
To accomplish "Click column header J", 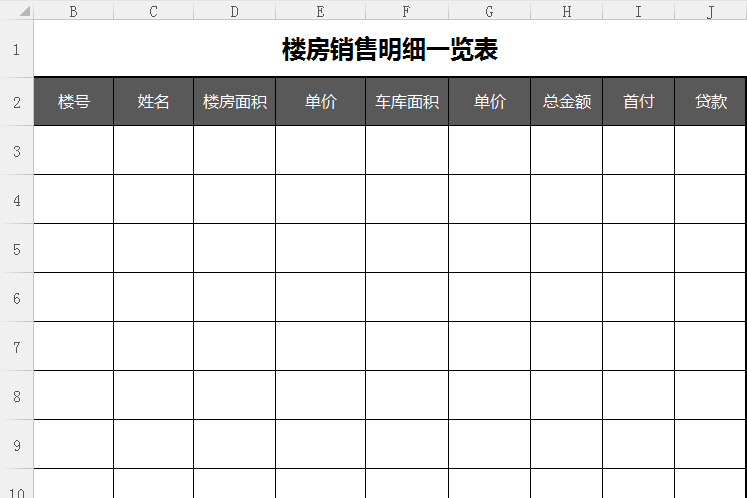I will [x=710, y=11].
